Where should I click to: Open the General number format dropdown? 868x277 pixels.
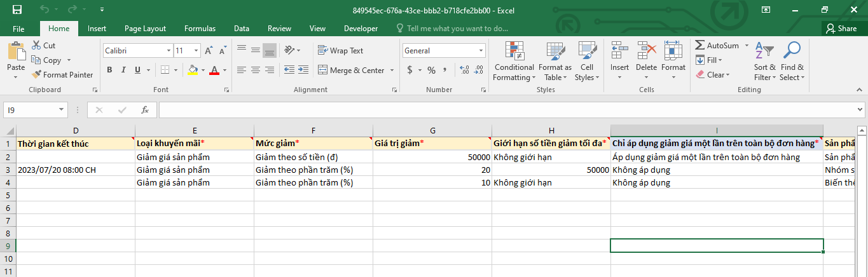481,51
